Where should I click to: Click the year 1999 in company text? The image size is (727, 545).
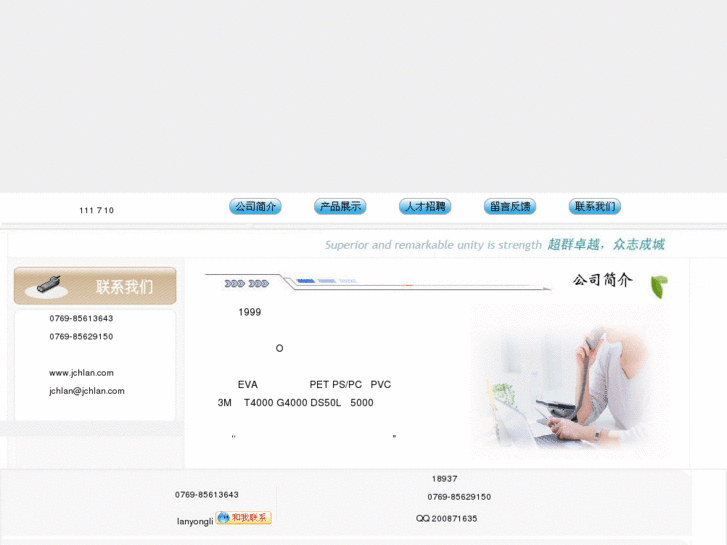[x=249, y=312]
